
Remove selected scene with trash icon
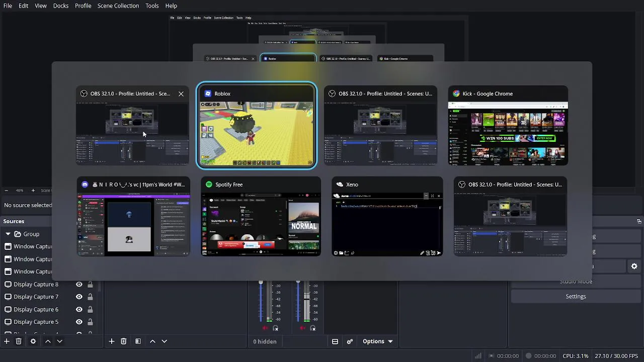click(123, 341)
